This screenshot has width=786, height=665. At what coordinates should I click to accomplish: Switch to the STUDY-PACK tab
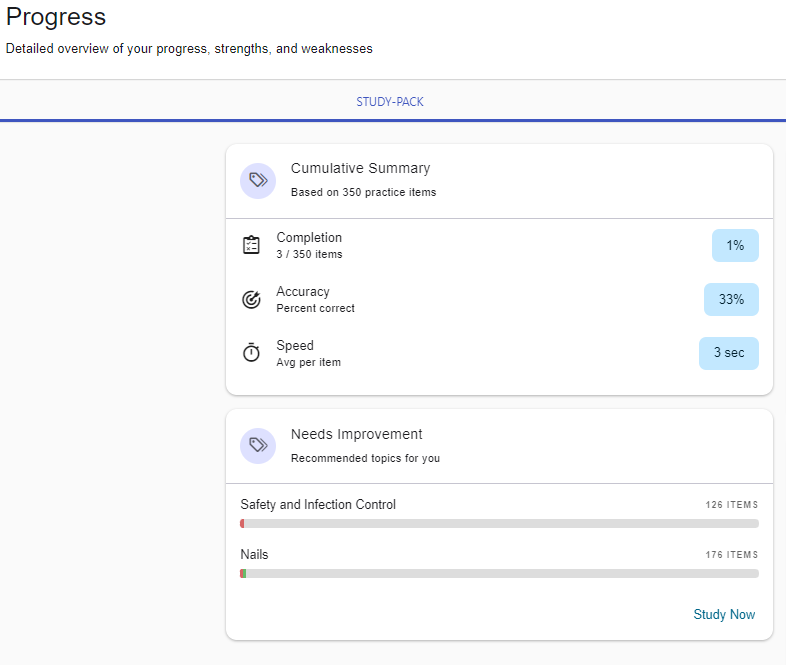(390, 102)
